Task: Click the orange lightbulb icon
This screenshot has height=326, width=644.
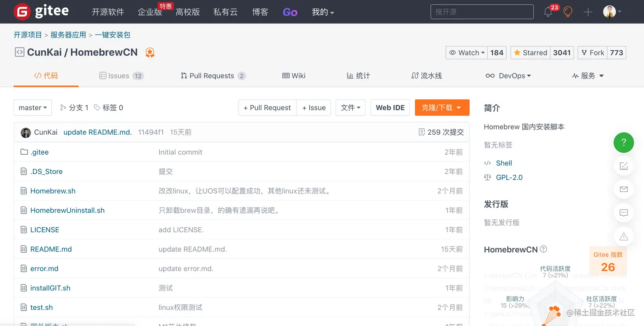Action: tap(568, 12)
